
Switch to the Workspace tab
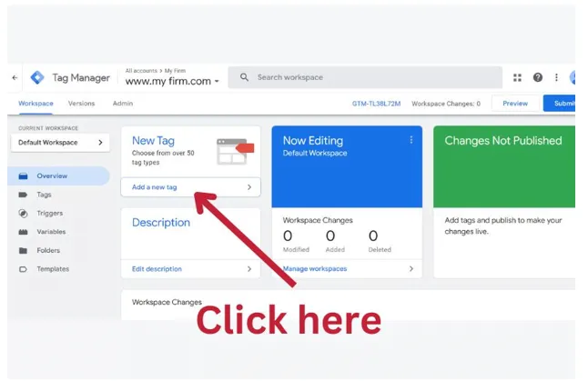pyautogui.click(x=35, y=104)
